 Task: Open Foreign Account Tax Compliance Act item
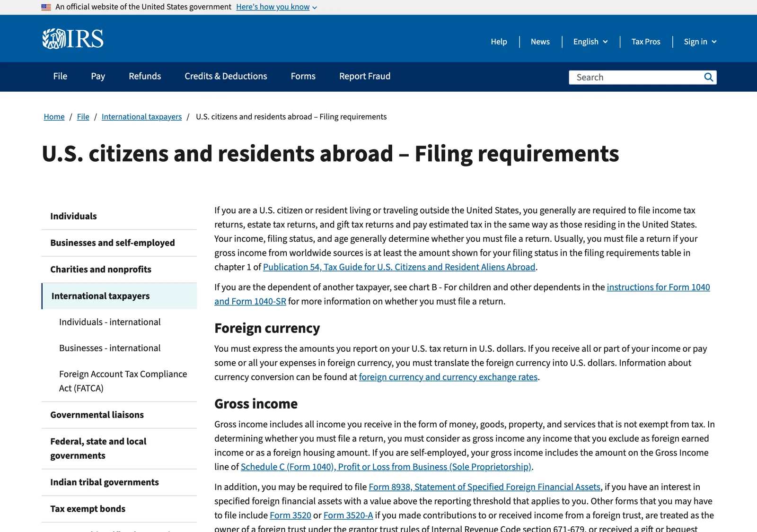[123, 381]
